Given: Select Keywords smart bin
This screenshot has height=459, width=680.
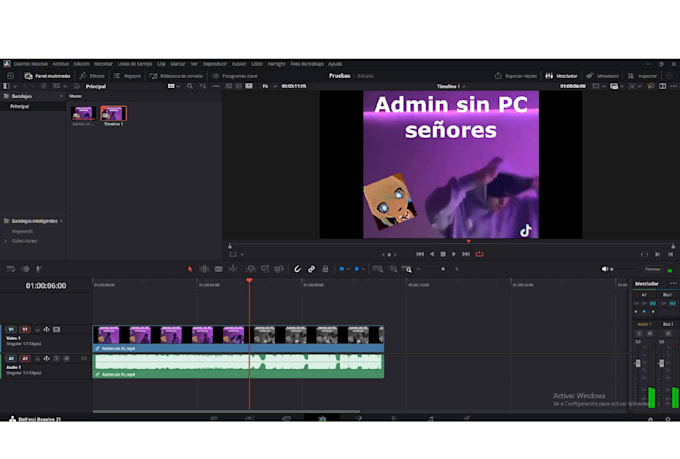Looking at the screenshot, I should pyautogui.click(x=23, y=231).
